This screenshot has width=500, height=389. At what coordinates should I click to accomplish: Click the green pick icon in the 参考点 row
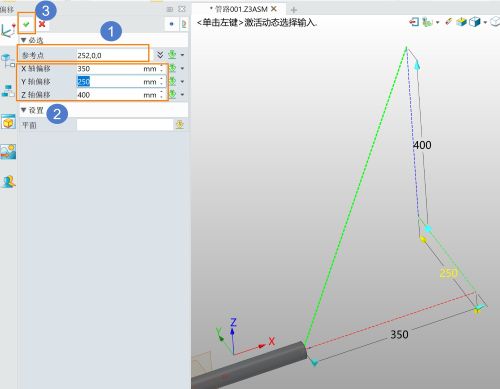coord(172,54)
